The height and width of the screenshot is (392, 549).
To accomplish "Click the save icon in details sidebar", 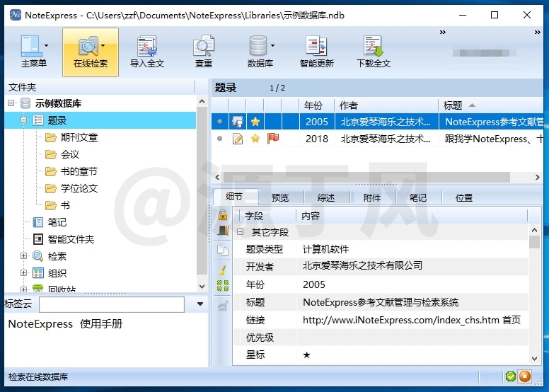I will 223,231.
